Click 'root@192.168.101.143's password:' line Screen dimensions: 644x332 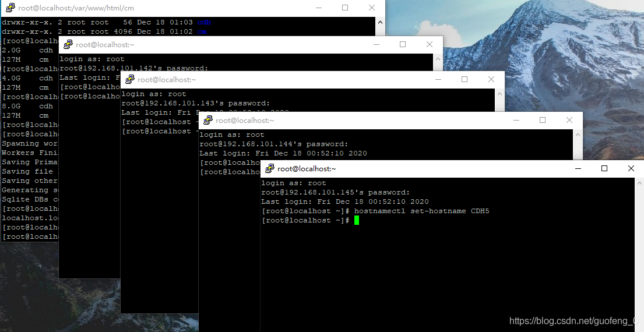tap(196, 104)
